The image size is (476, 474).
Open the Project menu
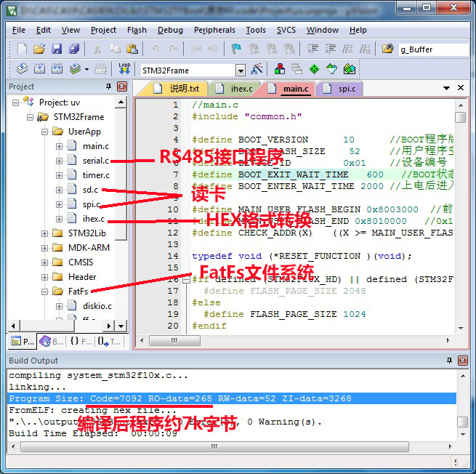point(103,30)
